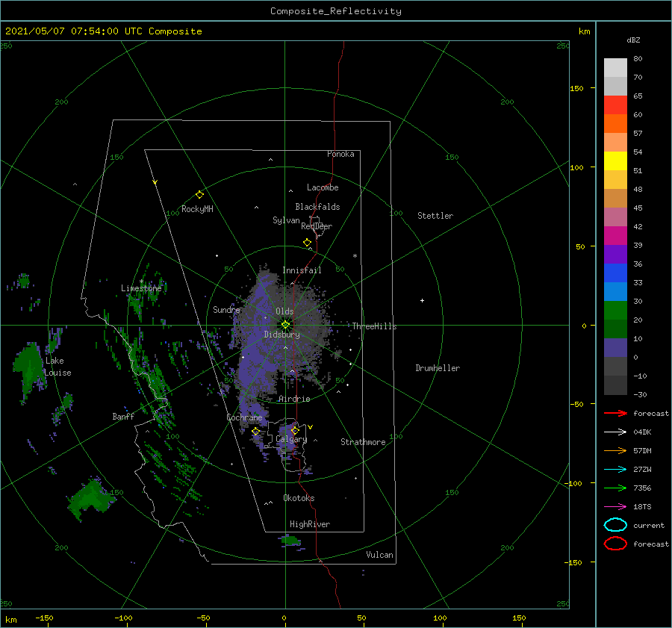Viewport: 672px width, 628px height.
Task: Click the green echo blob southwest of Banff
Action: [91, 497]
